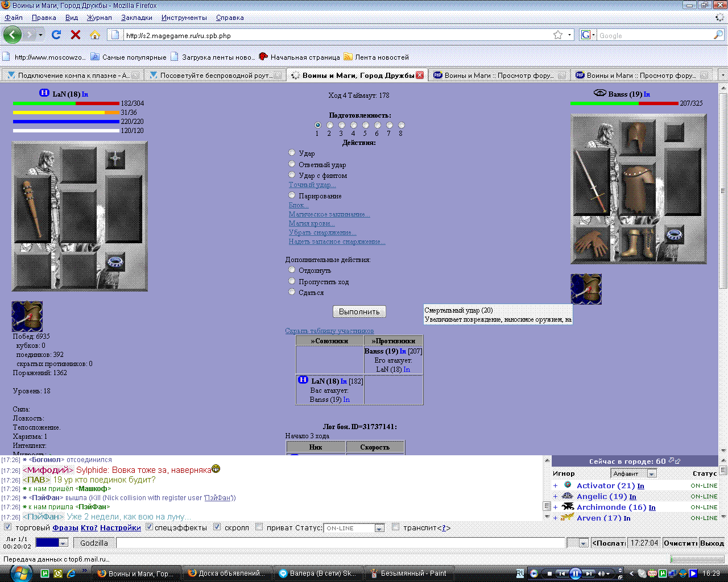Screen dimensions: 728x582
Task: Click Скрыть таблицу участников link
Action: (x=329, y=331)
